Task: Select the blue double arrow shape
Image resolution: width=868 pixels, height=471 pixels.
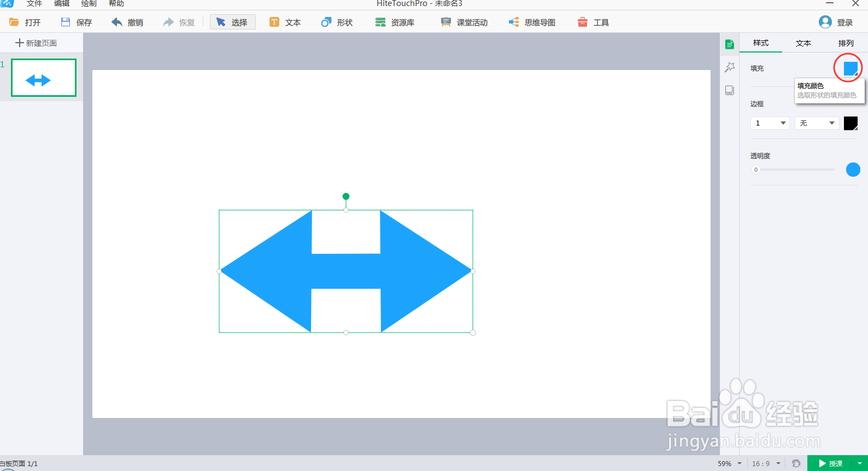Action: pos(346,271)
